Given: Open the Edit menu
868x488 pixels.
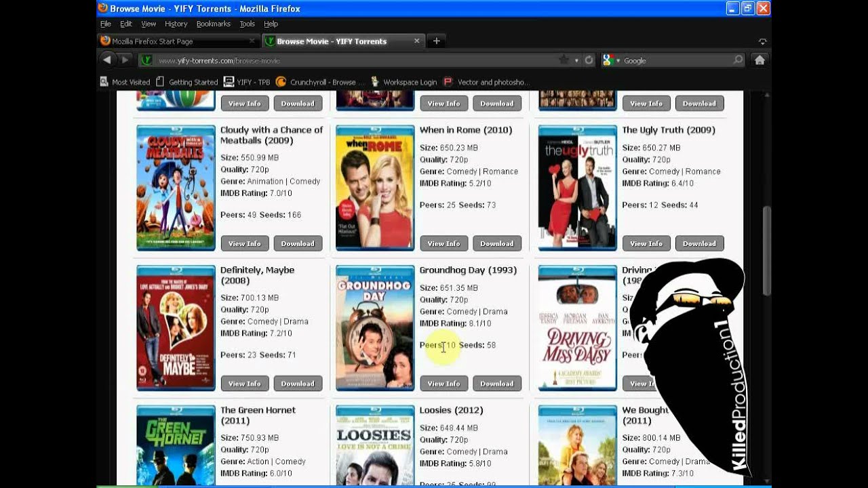Looking at the screenshot, I should 126,24.
